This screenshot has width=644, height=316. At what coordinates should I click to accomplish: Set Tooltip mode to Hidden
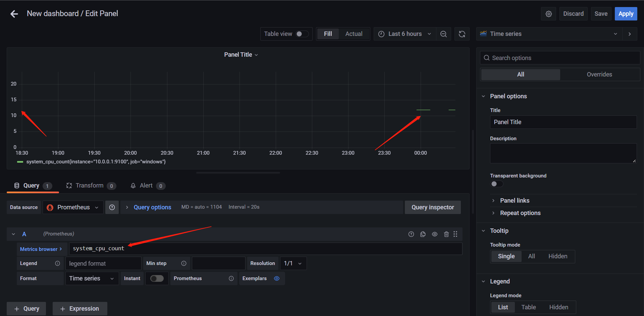tap(558, 256)
